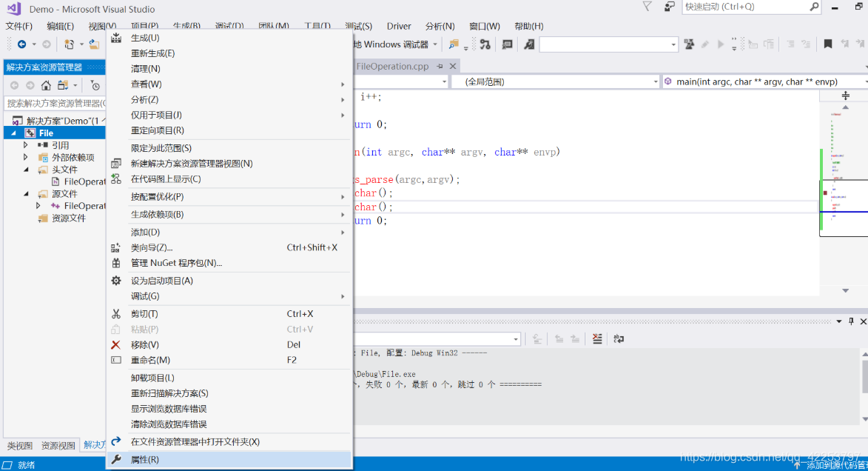Select Show on Code Map entry
The height and width of the screenshot is (471, 868).
(x=229, y=179)
